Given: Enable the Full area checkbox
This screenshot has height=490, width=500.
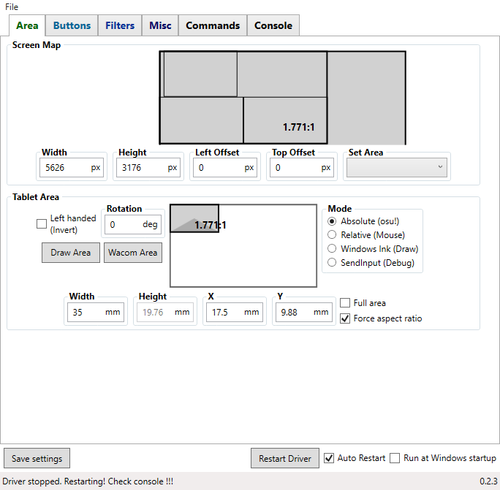Looking at the screenshot, I should [x=345, y=303].
